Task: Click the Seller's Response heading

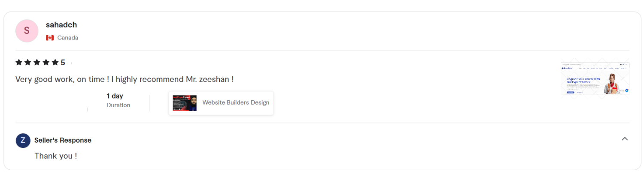Action: (x=63, y=140)
